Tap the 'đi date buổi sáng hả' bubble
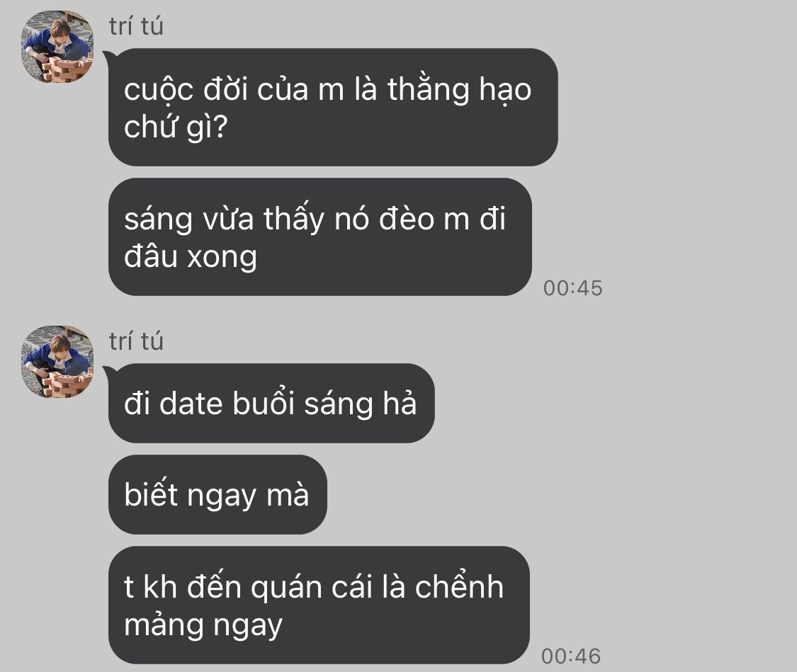The height and width of the screenshot is (672, 797). tap(271, 404)
